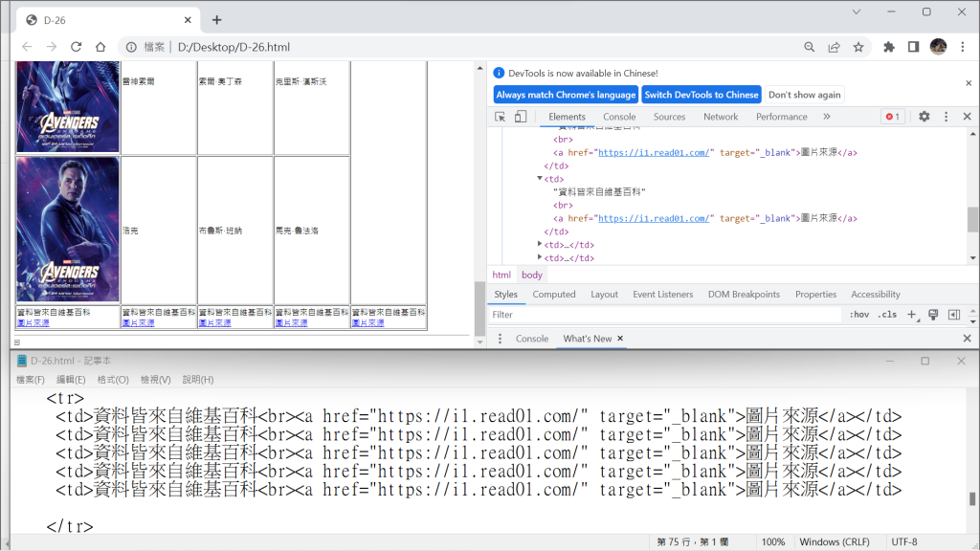The image size is (980, 551).
Task: Open Notepad 說明(H) menu
Action: click(x=198, y=380)
